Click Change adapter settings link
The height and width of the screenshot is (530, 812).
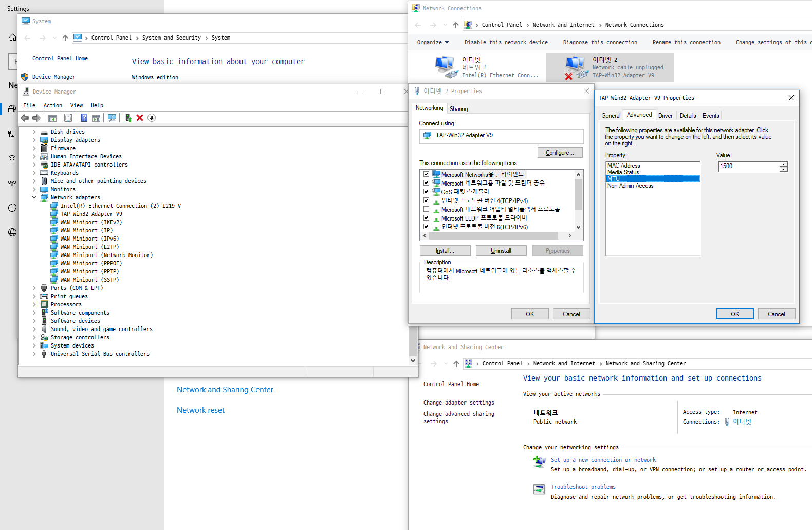(x=459, y=403)
